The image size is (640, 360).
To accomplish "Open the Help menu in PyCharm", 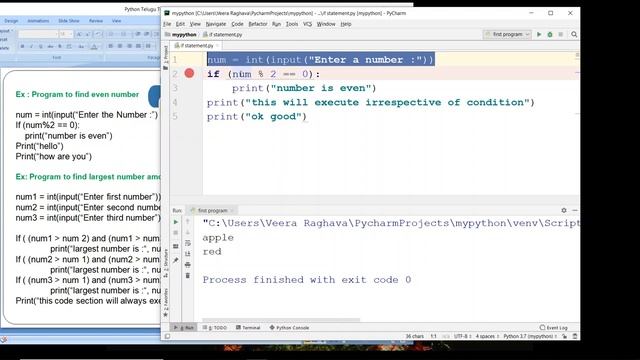I will [x=346, y=24].
